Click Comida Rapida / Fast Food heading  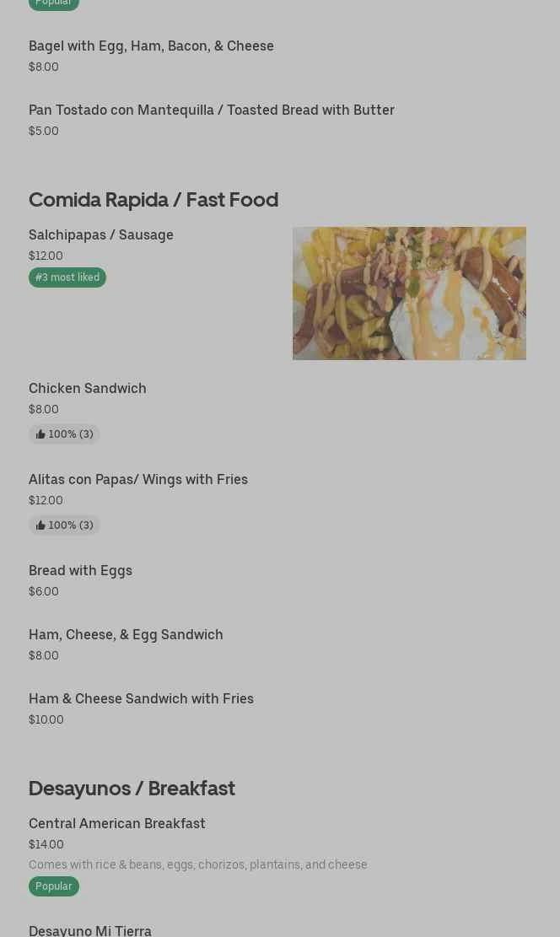(x=153, y=199)
